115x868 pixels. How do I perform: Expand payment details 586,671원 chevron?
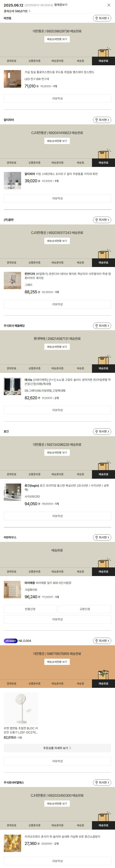coord(30,11)
